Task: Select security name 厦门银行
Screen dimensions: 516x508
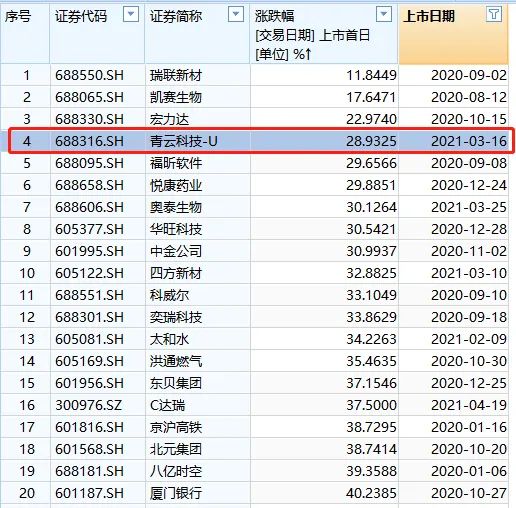Action: (x=176, y=493)
